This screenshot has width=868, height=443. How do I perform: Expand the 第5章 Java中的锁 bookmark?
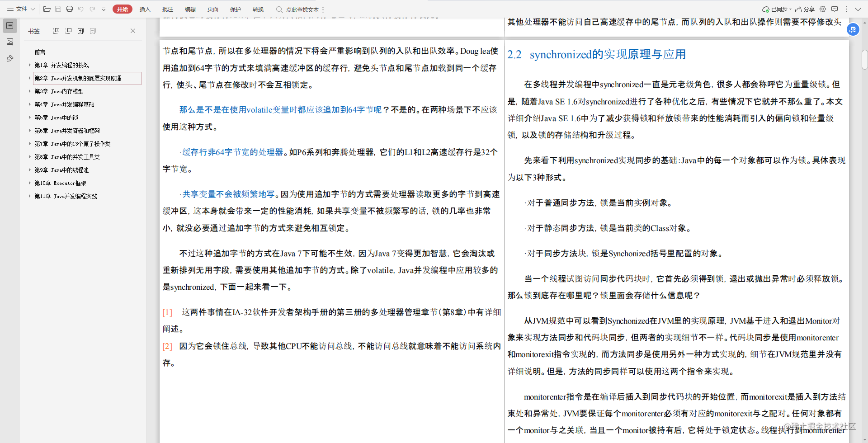30,118
